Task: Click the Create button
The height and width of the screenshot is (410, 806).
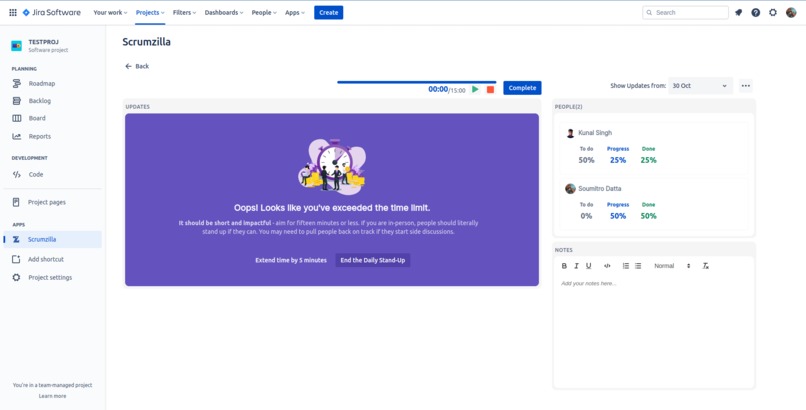Action: coord(328,12)
